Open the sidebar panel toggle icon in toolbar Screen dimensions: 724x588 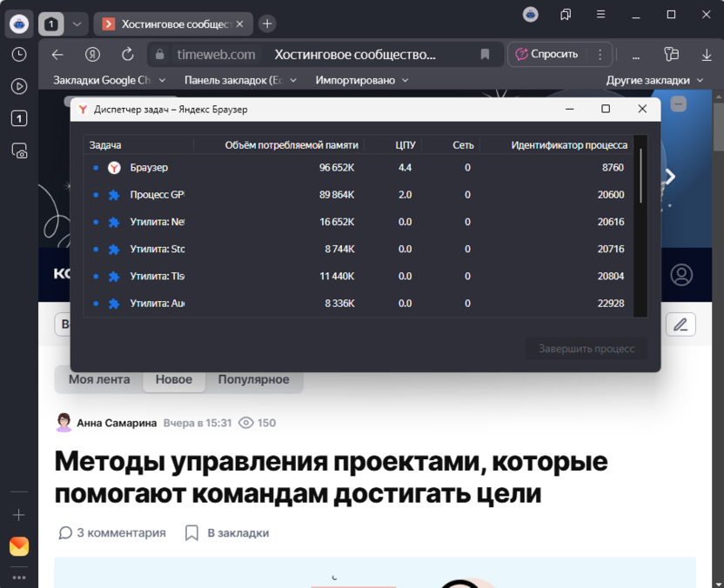[671, 55]
